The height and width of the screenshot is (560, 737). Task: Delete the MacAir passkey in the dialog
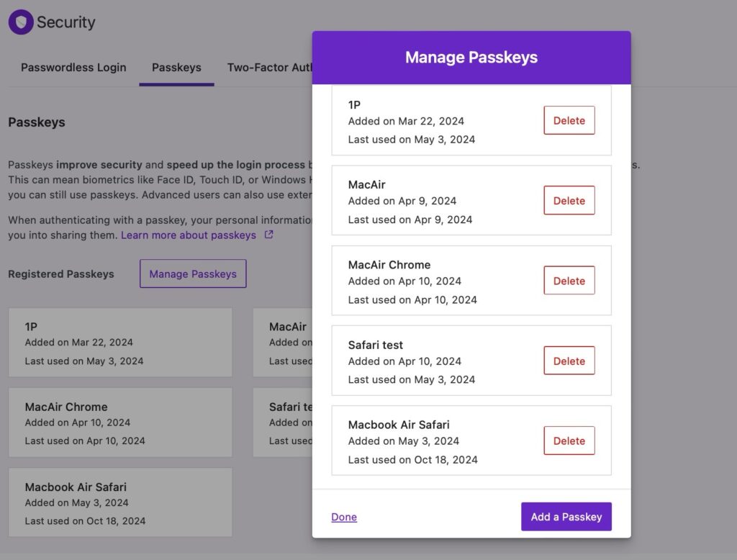569,201
